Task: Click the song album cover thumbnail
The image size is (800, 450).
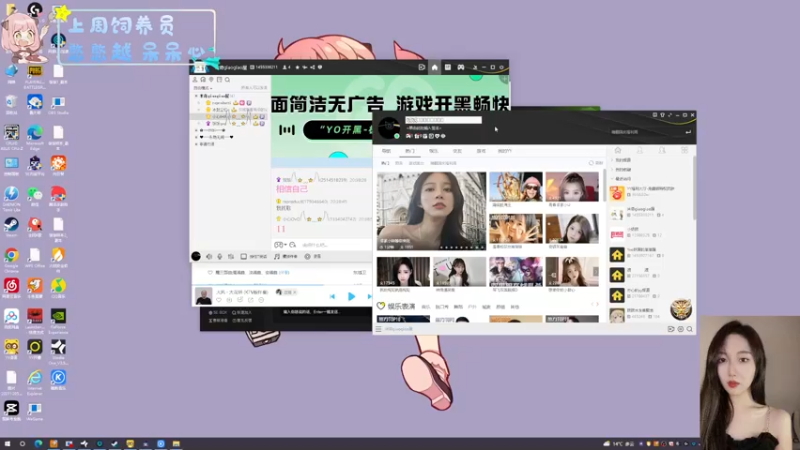Action: 204,296
